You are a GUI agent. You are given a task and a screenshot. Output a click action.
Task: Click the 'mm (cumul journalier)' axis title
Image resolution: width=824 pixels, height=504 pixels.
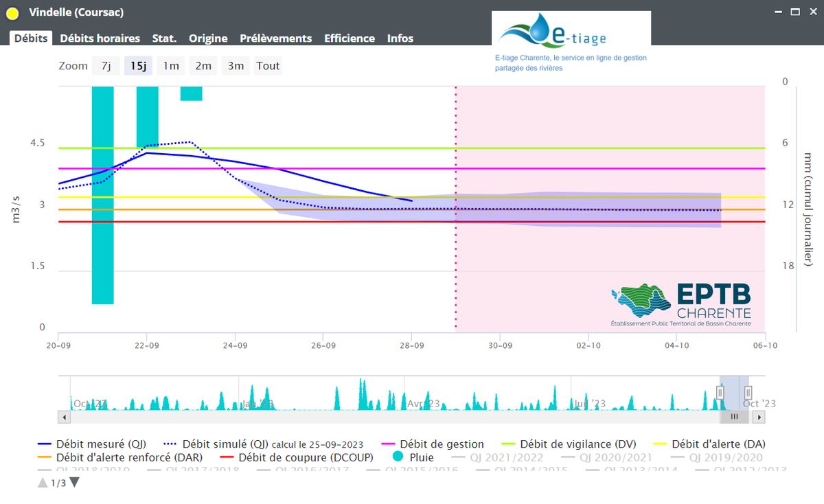tap(808, 210)
